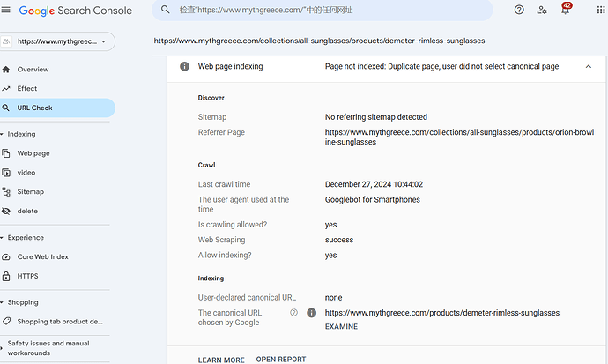
Task: Collapse the Web page indexing panel
Action: click(x=587, y=66)
